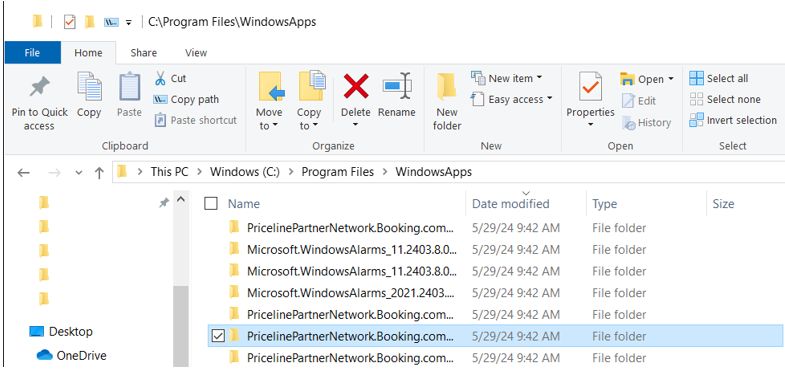Delete item with red X icon
Viewport: 785px width, 372px height.
coord(356,86)
